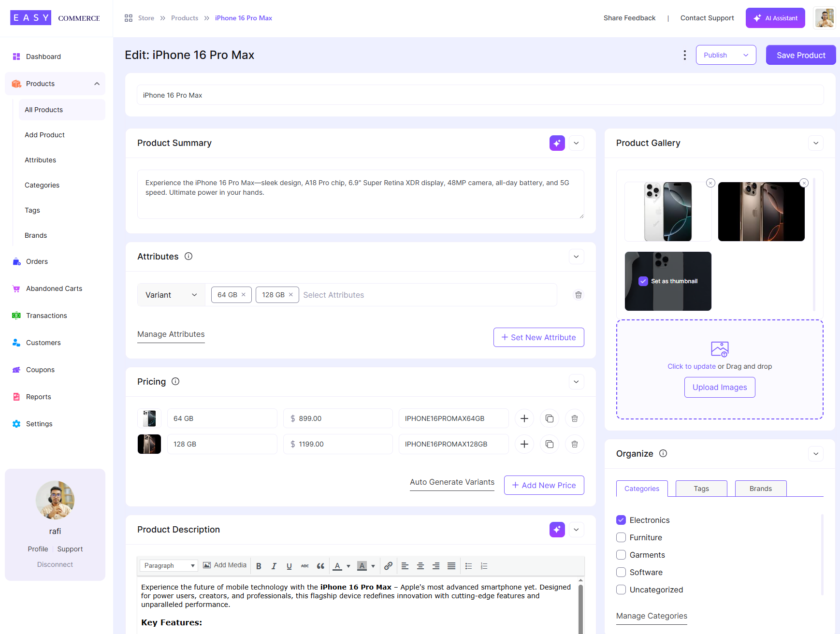Show the Organize info tooltip icon
Viewport: 840px width, 634px height.
(x=663, y=453)
